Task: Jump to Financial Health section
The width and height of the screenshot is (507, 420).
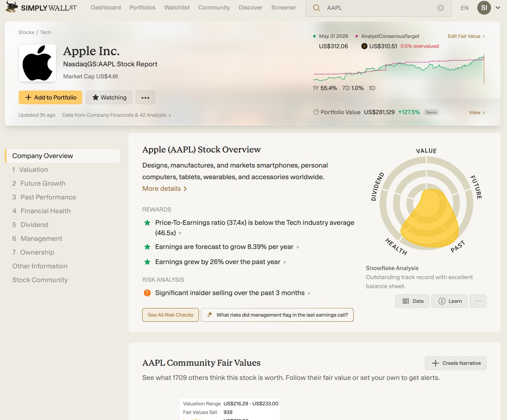Action: (x=41, y=211)
